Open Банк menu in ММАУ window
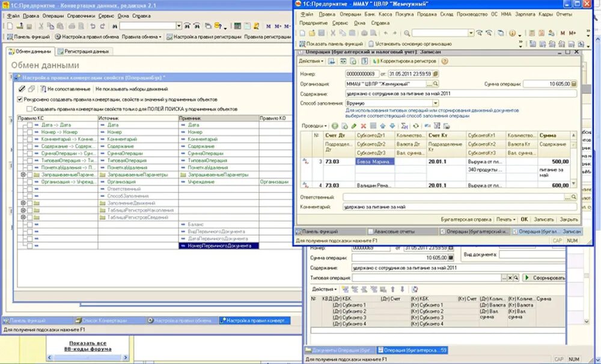 [370, 14]
